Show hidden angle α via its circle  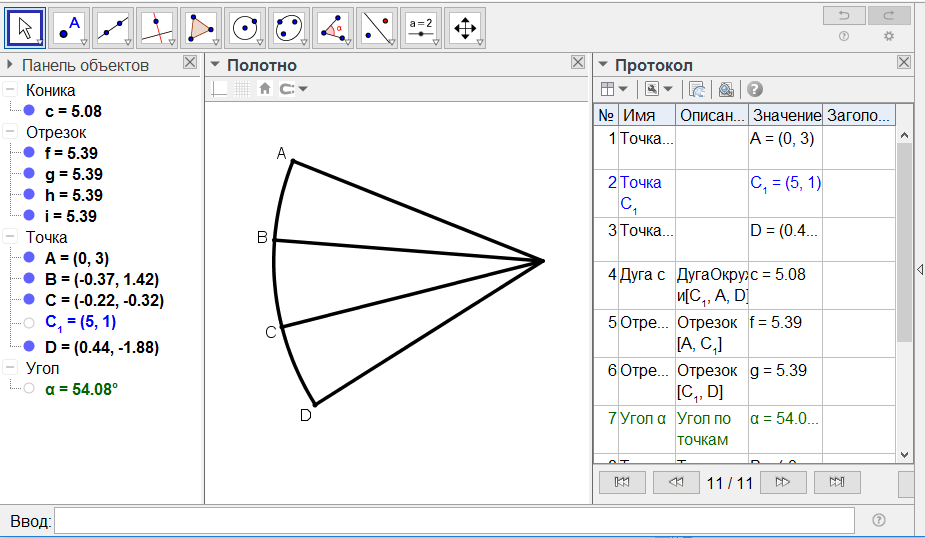(x=28, y=388)
